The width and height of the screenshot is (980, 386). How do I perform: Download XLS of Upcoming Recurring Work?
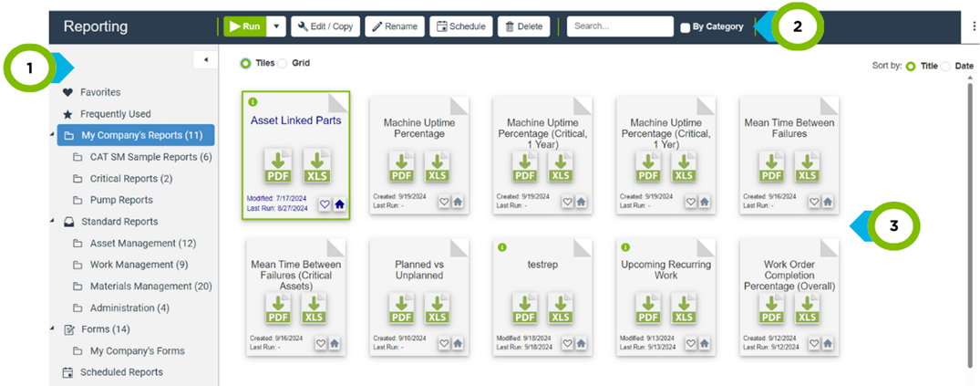[683, 308]
